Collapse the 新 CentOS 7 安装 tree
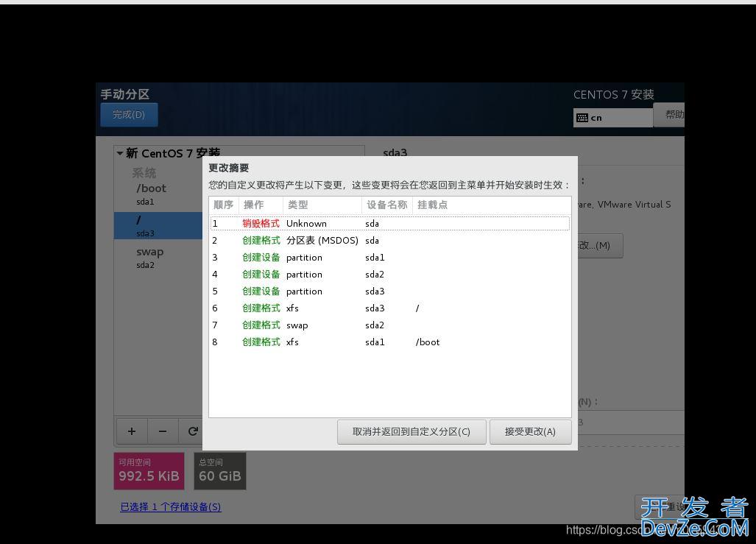This screenshot has height=544, width=756. tap(119, 153)
